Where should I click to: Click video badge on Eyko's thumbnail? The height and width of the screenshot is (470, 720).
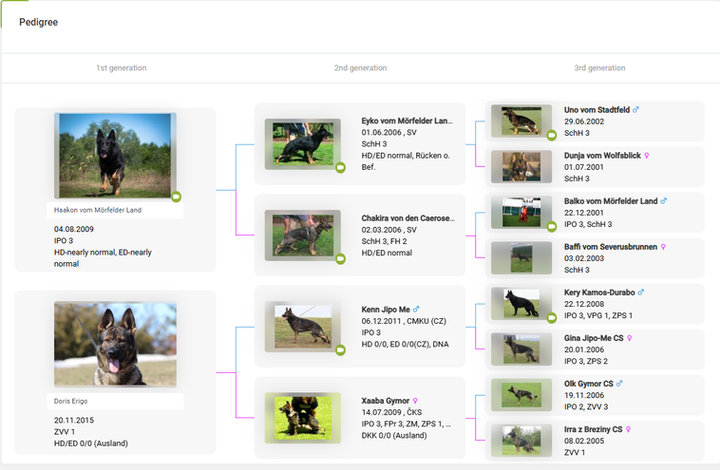pos(340,168)
